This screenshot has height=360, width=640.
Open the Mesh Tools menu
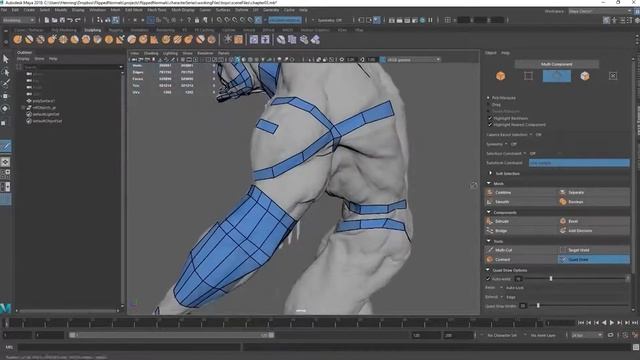point(157,10)
